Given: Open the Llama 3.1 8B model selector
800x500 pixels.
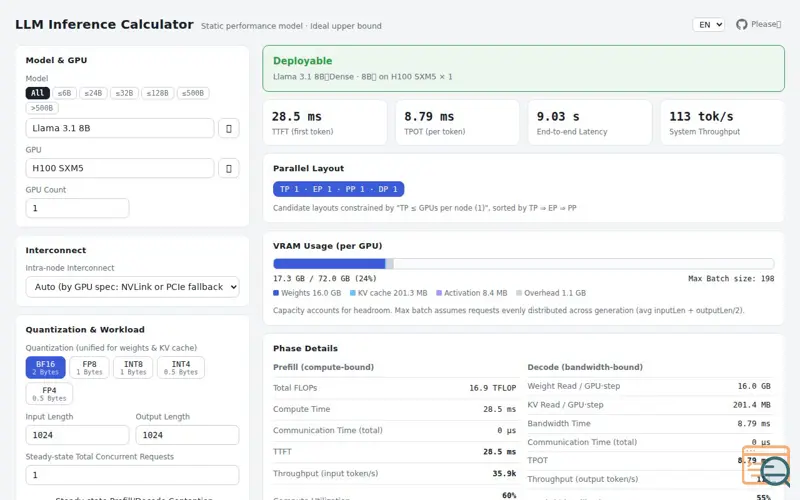Looking at the screenshot, I should [120, 129].
